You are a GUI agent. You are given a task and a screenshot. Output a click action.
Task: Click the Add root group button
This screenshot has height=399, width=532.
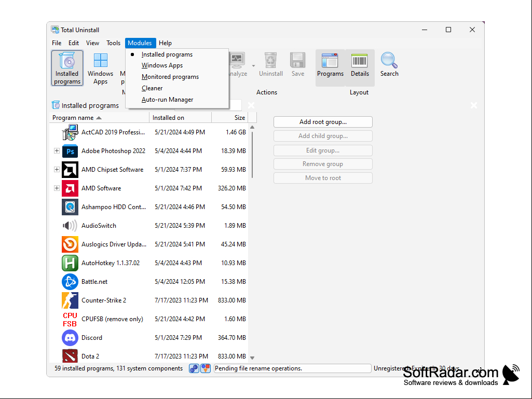coord(323,122)
